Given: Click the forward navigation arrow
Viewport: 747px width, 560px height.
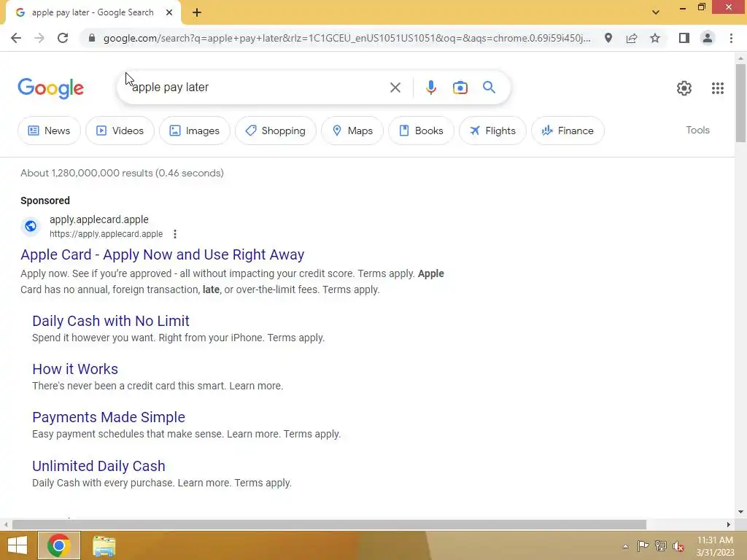Looking at the screenshot, I should tap(39, 38).
